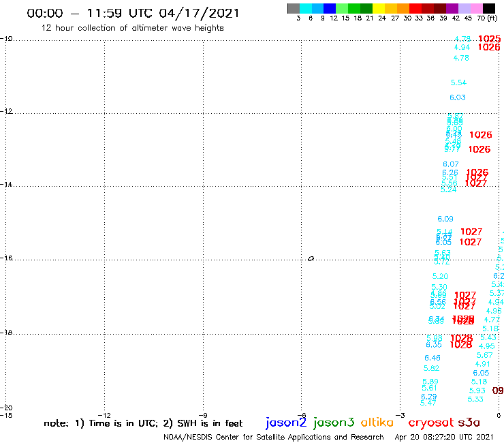Click the 5.24 wave height value
Screen dimensions: 504x443
[x=448, y=190]
